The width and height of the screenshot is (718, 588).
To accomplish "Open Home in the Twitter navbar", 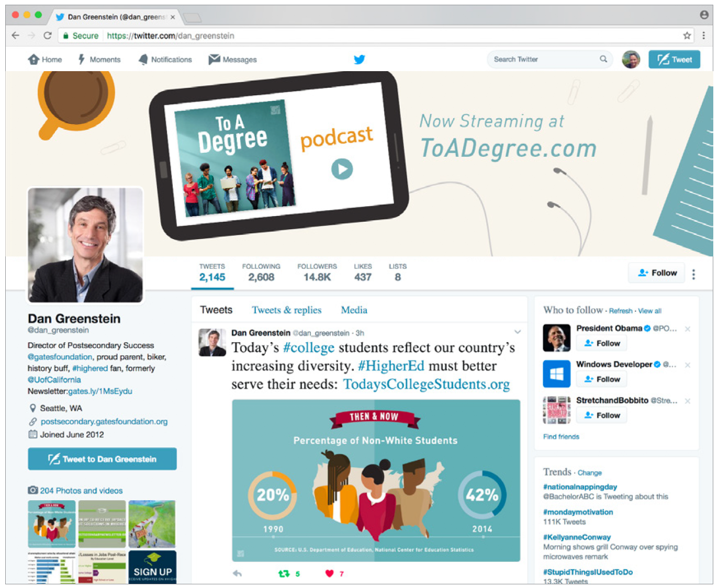I will (45, 60).
